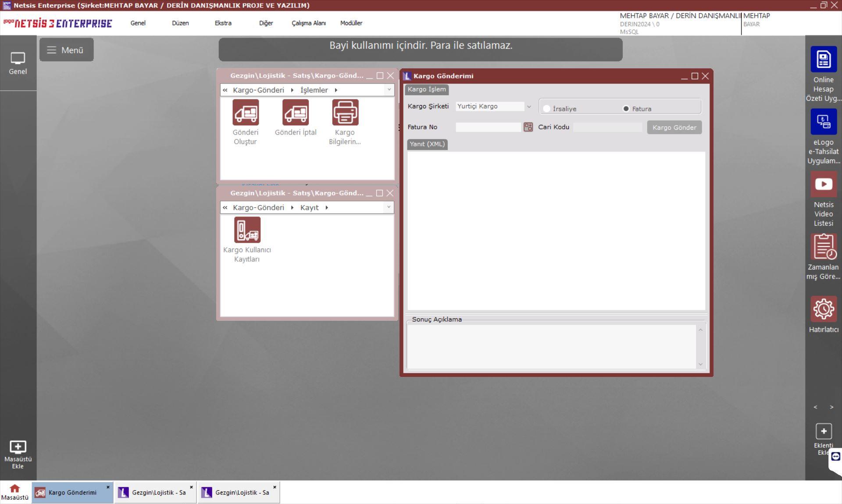Open the Ekstra menu
842x504 pixels.
223,23
